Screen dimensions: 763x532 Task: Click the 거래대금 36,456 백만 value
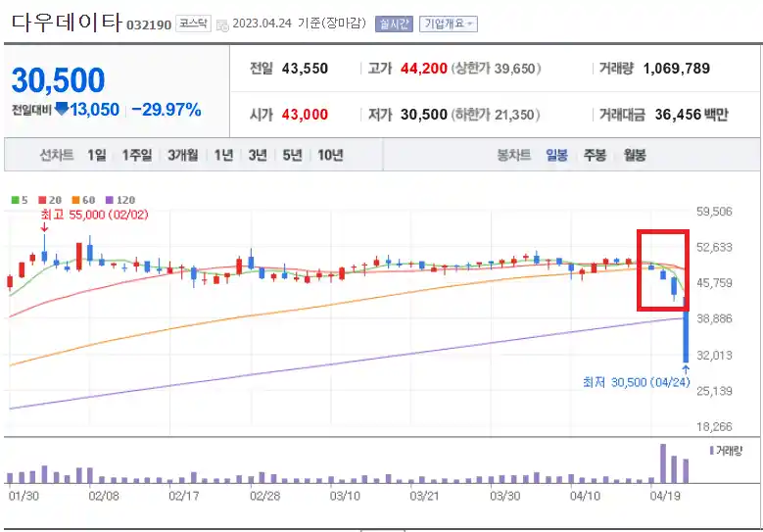691,115
